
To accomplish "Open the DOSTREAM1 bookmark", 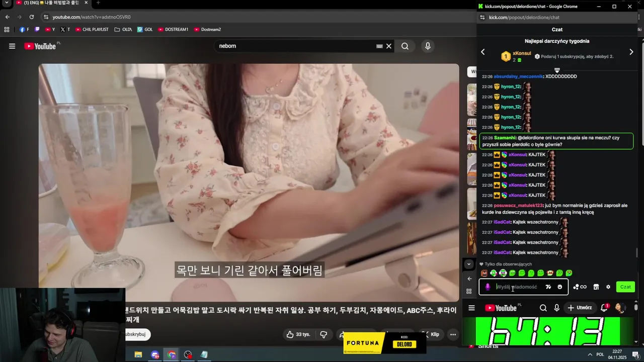I will (x=173, y=30).
